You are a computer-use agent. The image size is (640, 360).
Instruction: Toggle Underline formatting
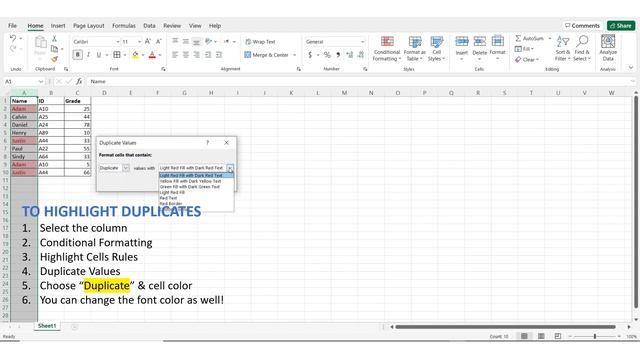pyautogui.click(x=98, y=55)
